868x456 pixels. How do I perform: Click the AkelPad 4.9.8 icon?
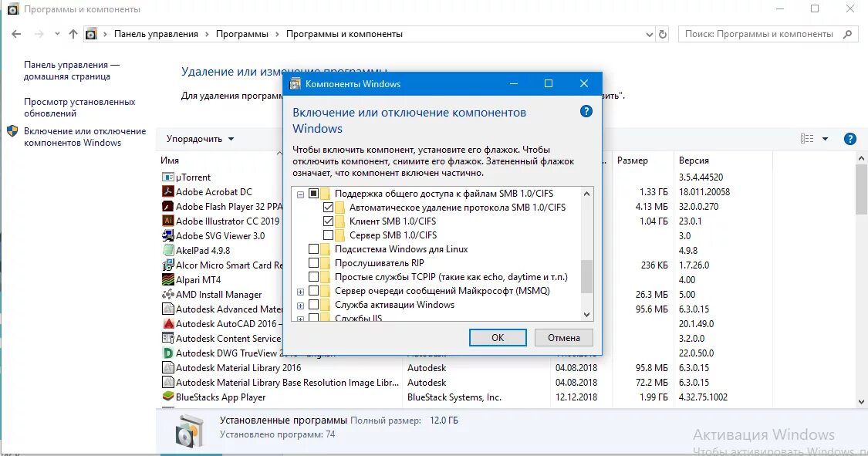[x=167, y=250]
